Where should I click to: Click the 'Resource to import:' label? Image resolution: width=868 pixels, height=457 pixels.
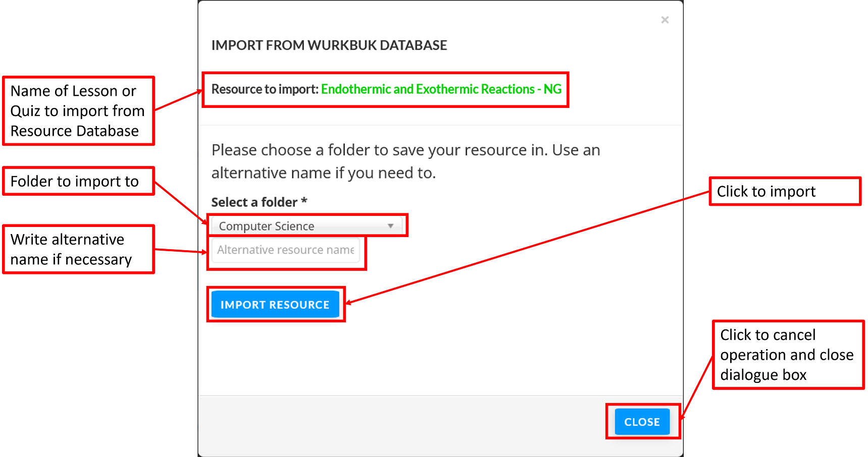tap(265, 89)
